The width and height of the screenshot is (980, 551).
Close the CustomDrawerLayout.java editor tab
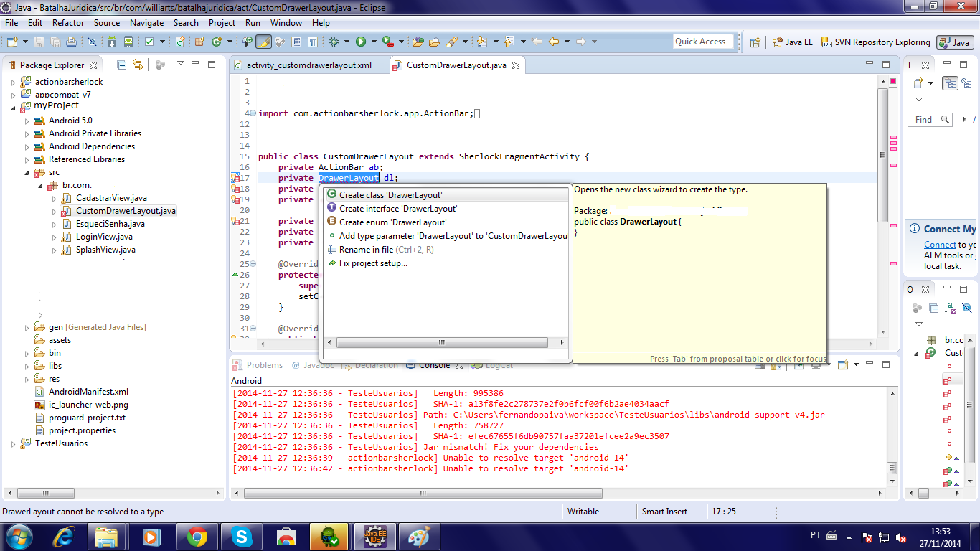click(x=515, y=65)
